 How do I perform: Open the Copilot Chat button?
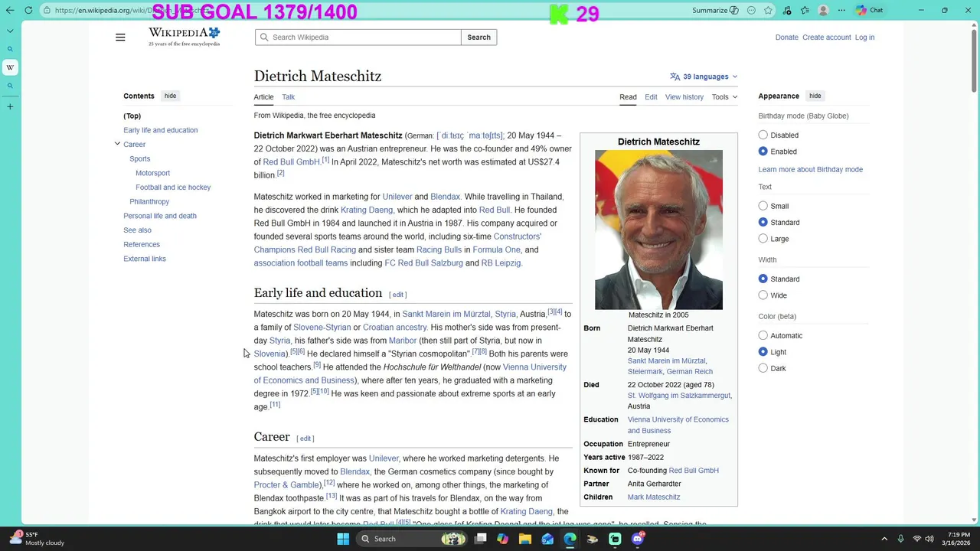tap(870, 10)
